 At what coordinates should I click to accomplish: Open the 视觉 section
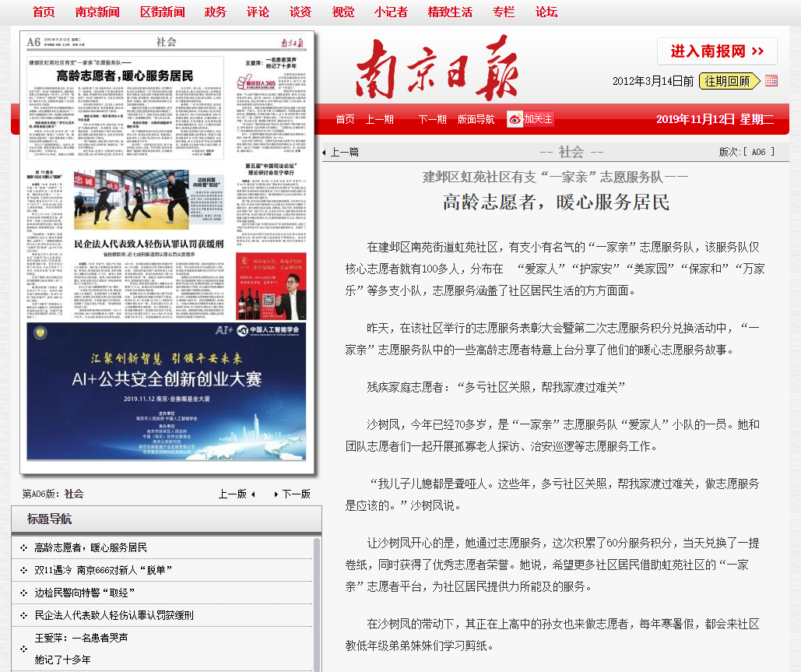click(x=343, y=12)
